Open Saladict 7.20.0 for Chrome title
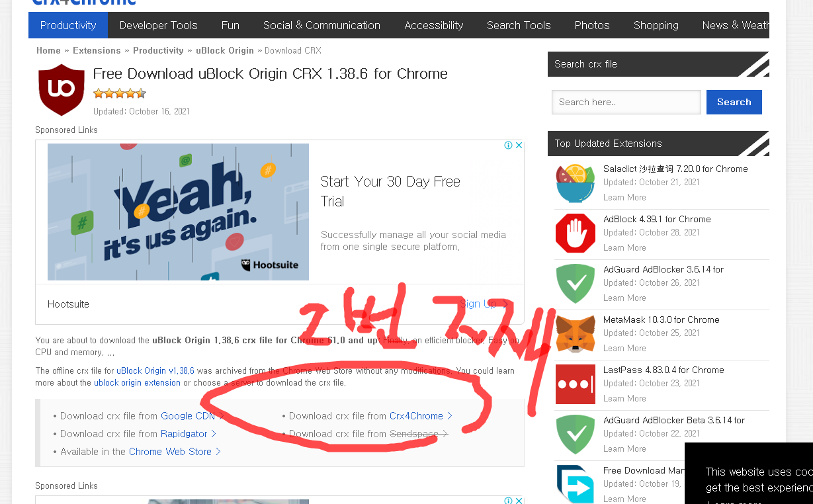Screen dimensions: 813x504 pyautogui.click(x=675, y=169)
